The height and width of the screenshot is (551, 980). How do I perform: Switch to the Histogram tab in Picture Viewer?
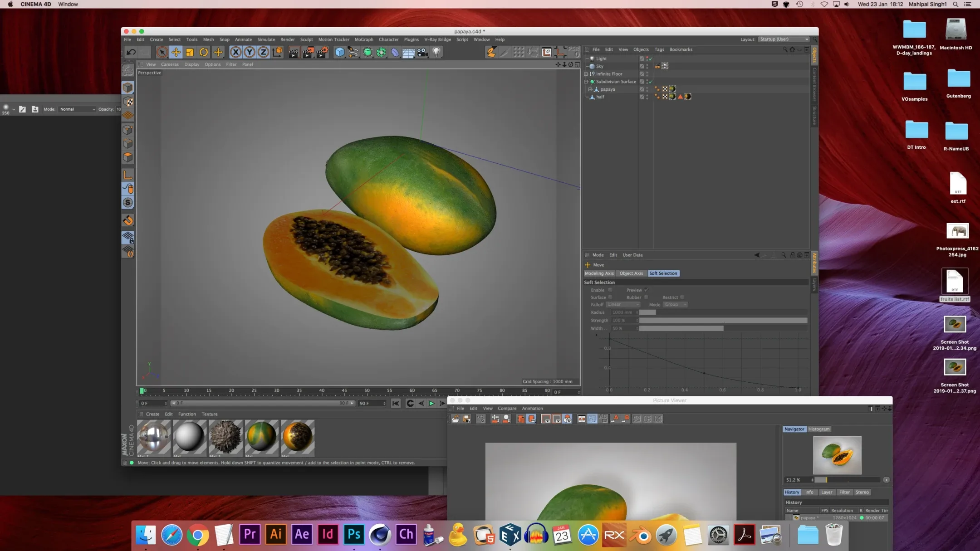(819, 429)
